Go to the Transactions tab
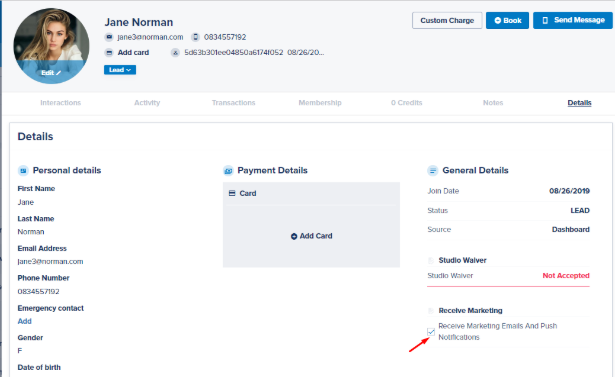 (x=233, y=103)
